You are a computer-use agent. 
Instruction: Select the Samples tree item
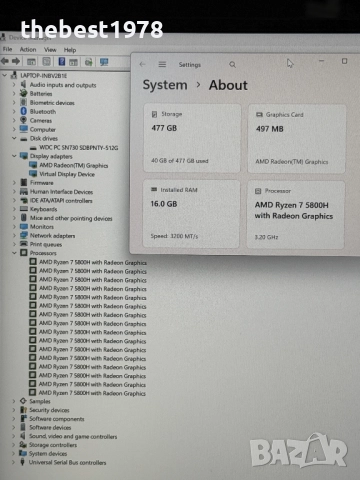(x=40, y=401)
